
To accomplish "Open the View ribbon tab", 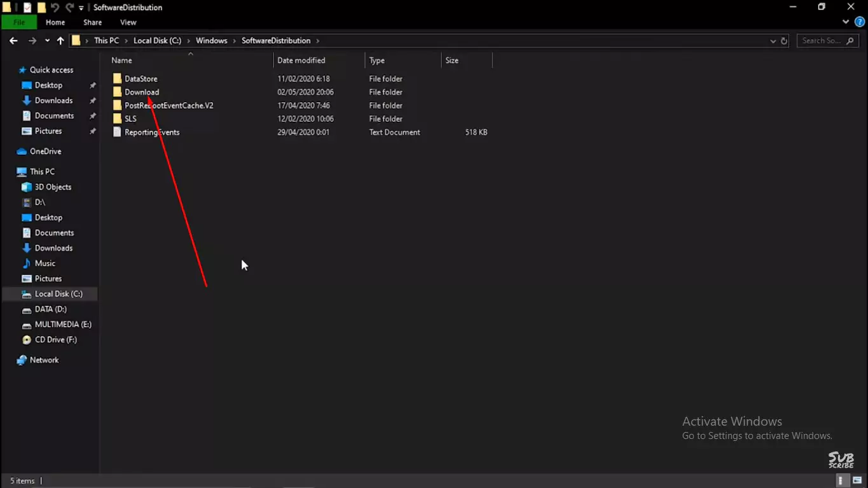I will point(128,22).
